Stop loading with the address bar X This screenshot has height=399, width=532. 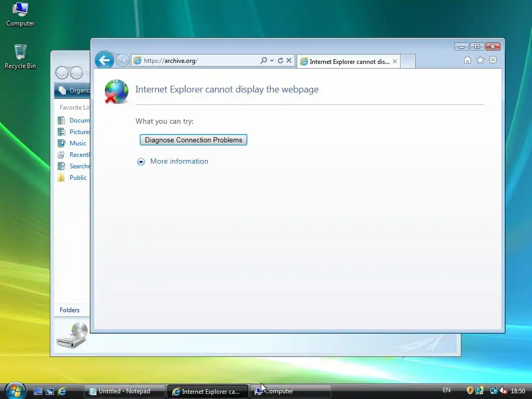point(289,60)
